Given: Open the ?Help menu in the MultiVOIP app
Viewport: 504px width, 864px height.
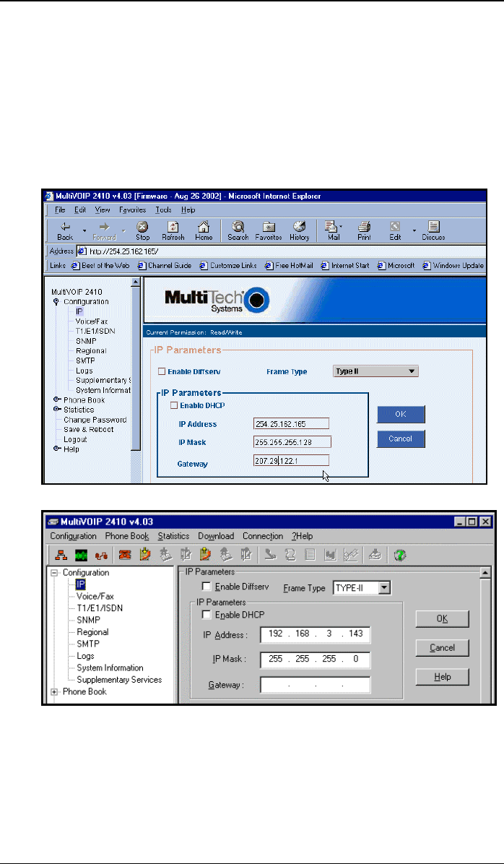Looking at the screenshot, I should (x=302, y=536).
